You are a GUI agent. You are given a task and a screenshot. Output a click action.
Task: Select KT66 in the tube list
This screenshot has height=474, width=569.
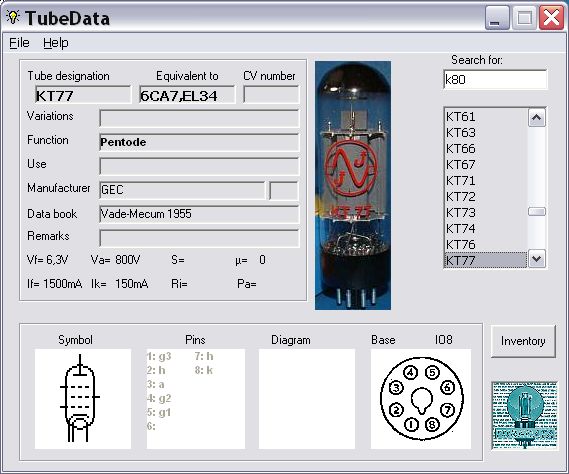tap(486, 148)
